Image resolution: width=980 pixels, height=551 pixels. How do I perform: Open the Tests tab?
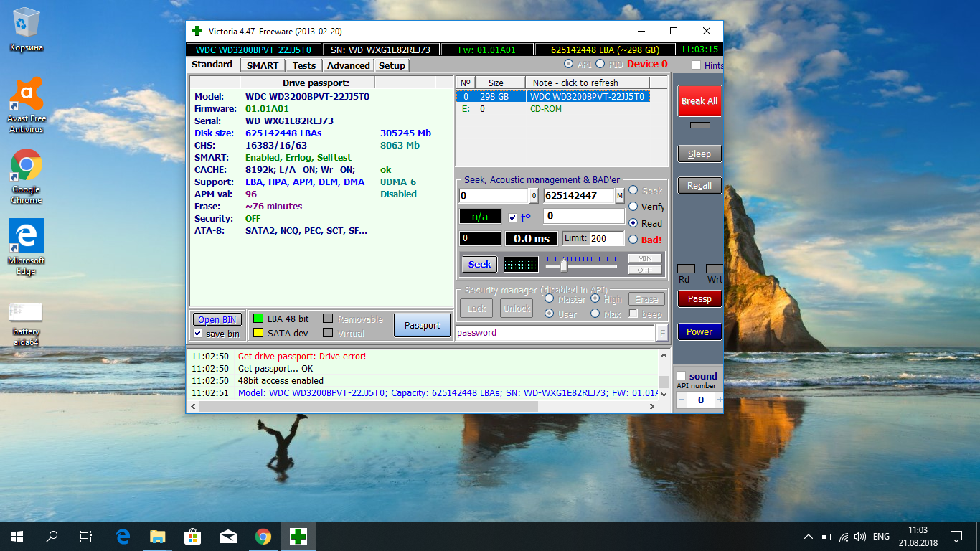point(304,65)
